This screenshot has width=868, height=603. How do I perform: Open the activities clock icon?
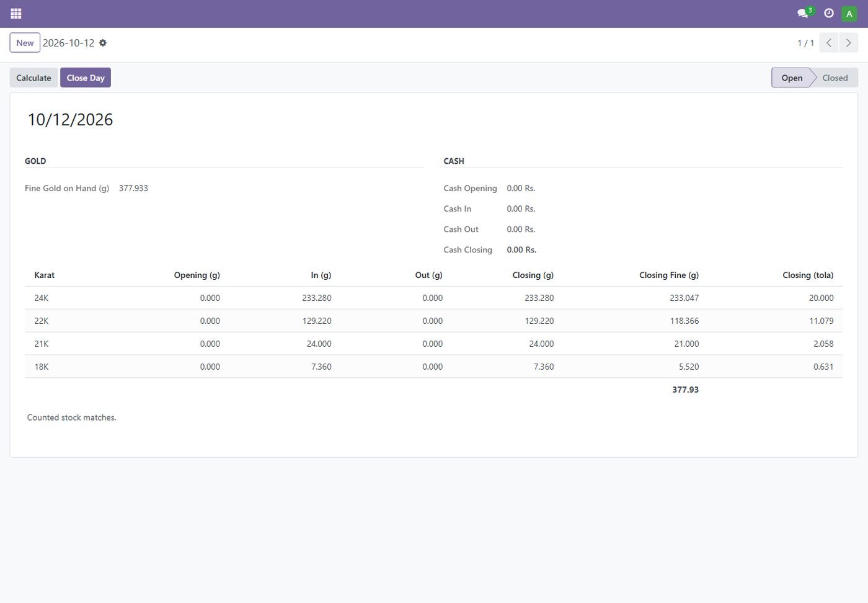(x=829, y=13)
